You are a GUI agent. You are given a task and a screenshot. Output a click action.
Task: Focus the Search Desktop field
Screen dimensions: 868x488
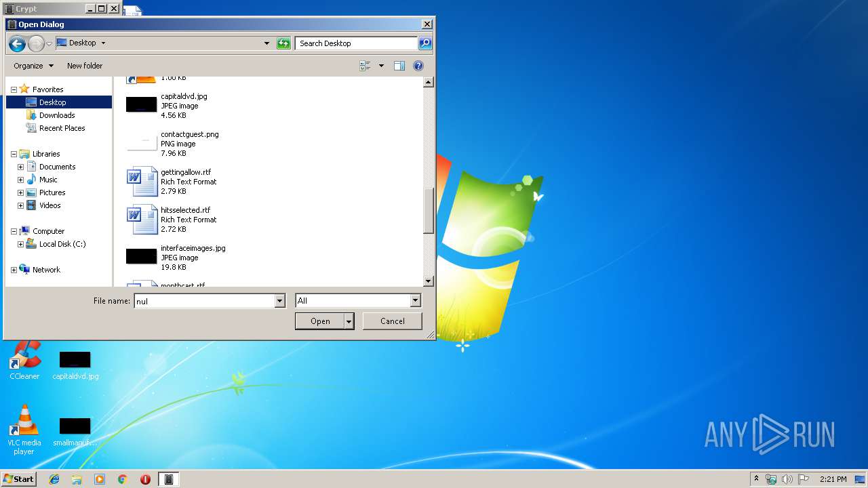coord(356,43)
